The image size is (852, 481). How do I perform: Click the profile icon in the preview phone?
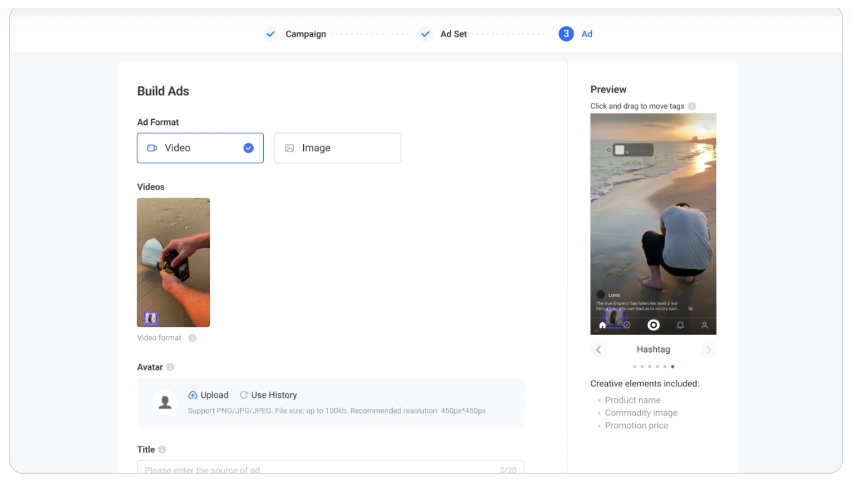[x=704, y=325]
